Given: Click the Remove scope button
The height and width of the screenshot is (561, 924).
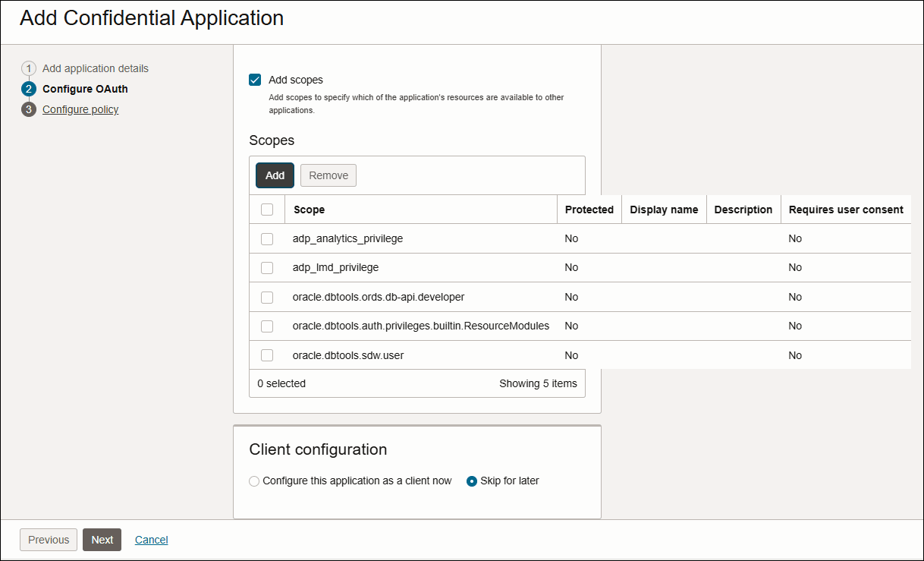Looking at the screenshot, I should point(328,175).
